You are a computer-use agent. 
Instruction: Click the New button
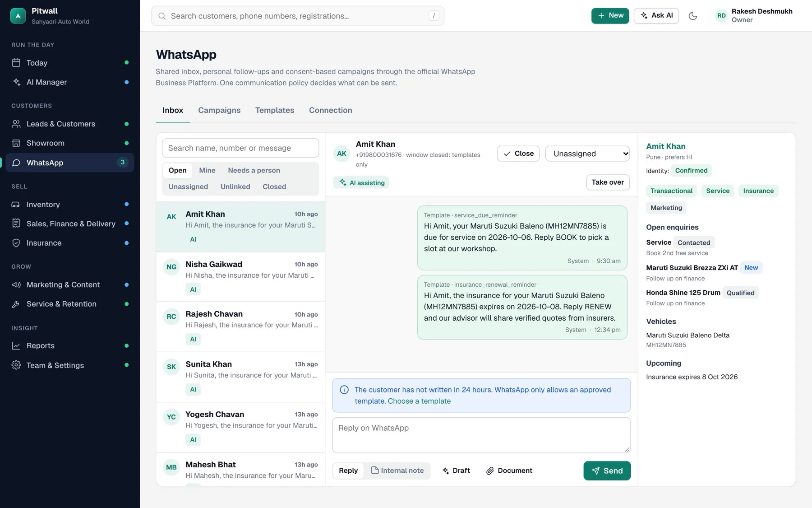(610, 16)
